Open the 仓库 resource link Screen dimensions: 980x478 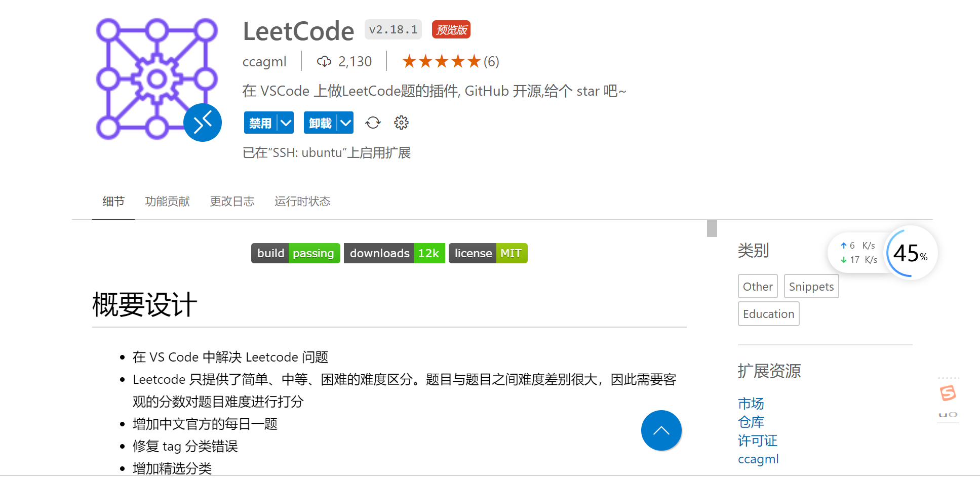(x=751, y=422)
